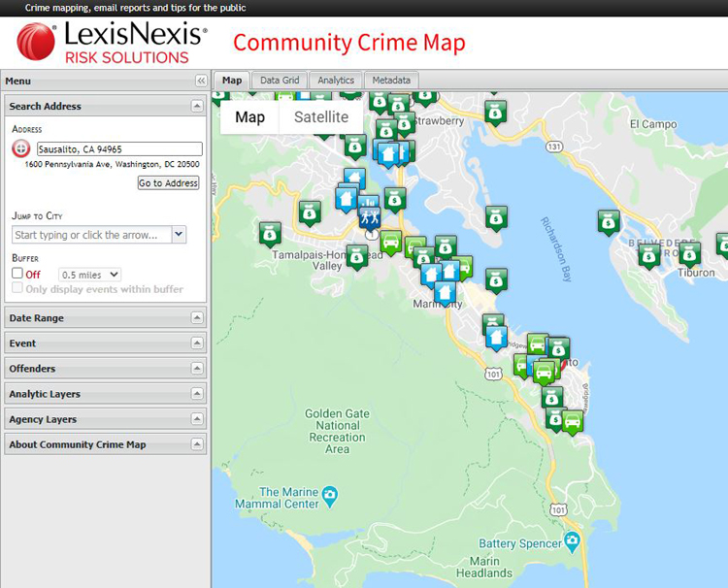The height and width of the screenshot is (588, 728).
Task: Click the money marker below Sausalito car cluster
Action: (551, 398)
